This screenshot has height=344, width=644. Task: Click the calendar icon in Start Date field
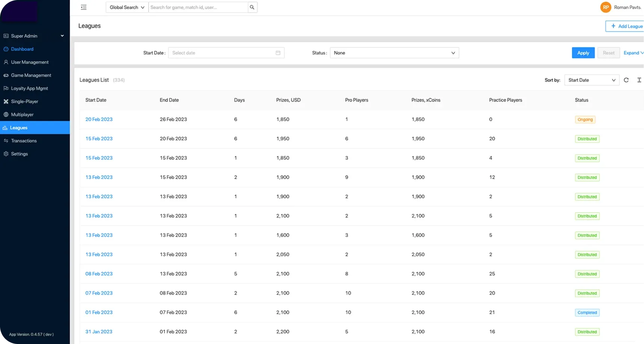pos(278,53)
